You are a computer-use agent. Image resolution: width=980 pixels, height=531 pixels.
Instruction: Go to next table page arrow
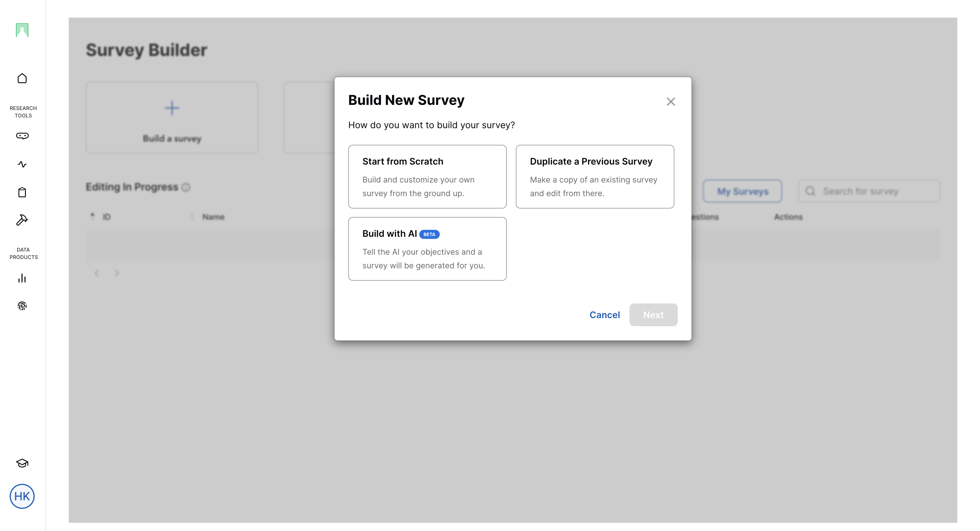click(x=117, y=273)
